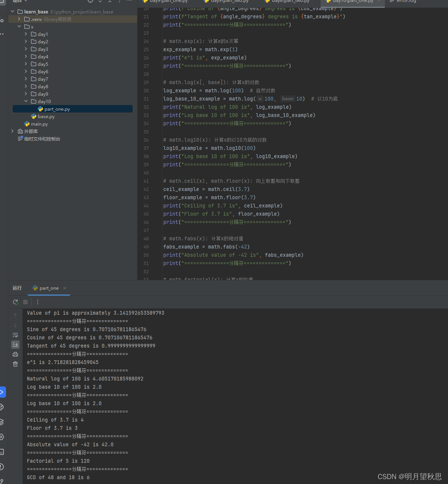Open the Run tool window from the blue sidebar icon
Image resolution: width=448 pixels, height=484 pixels.
pos(2,392)
